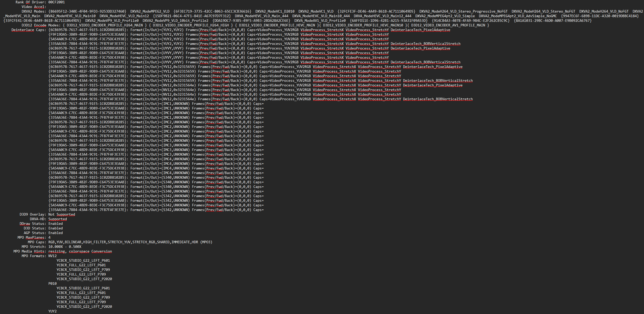Screen dimensions: 644x314
Task: Click the 'Deinterlace Caps:' label
Action: (29, 30)
